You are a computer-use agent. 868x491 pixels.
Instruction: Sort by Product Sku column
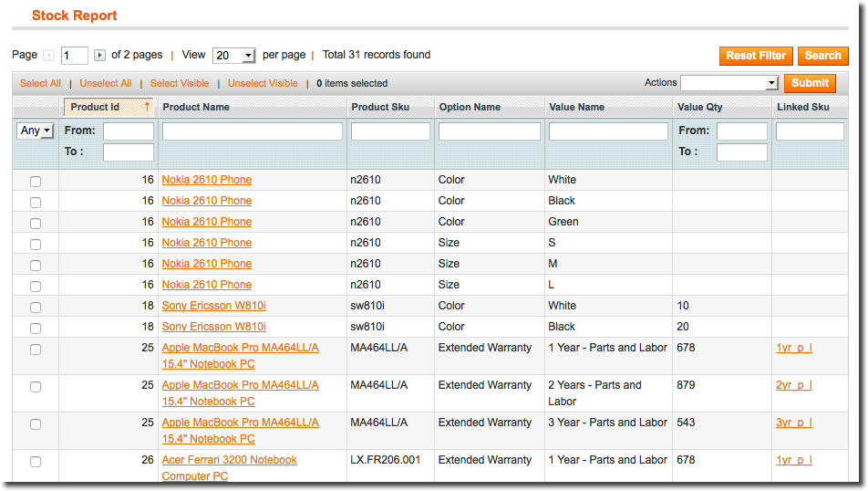click(x=380, y=107)
